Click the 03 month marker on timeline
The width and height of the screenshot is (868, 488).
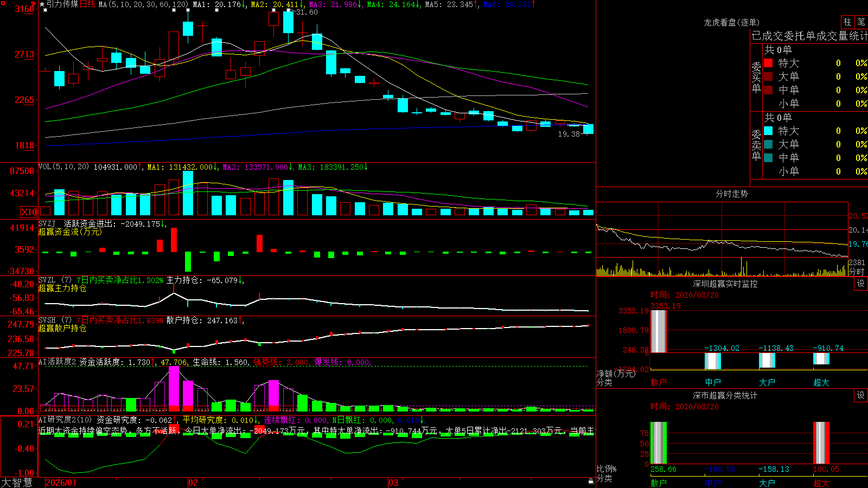[x=393, y=483]
